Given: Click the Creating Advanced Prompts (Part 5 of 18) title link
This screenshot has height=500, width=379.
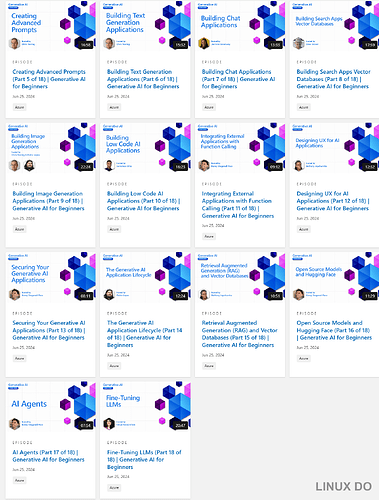Looking at the screenshot, I should coord(49,79).
